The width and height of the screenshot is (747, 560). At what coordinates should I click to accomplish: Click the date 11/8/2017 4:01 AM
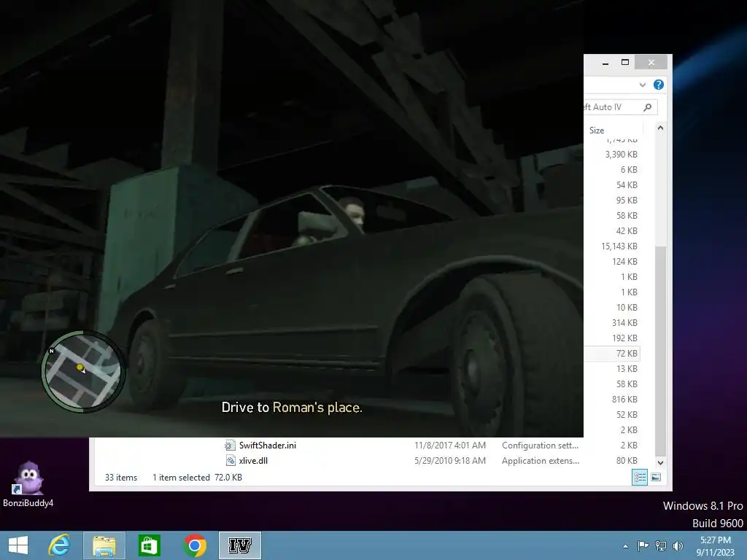(x=449, y=446)
